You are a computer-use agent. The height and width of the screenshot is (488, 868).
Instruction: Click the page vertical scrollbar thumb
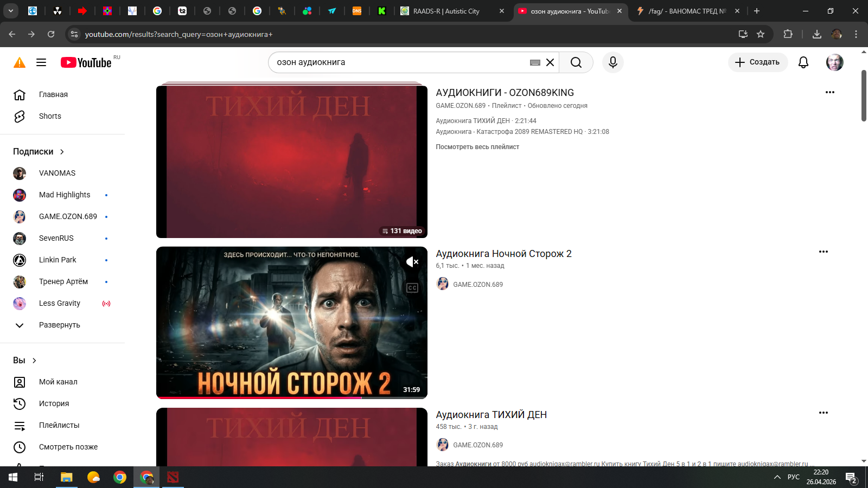click(x=864, y=95)
